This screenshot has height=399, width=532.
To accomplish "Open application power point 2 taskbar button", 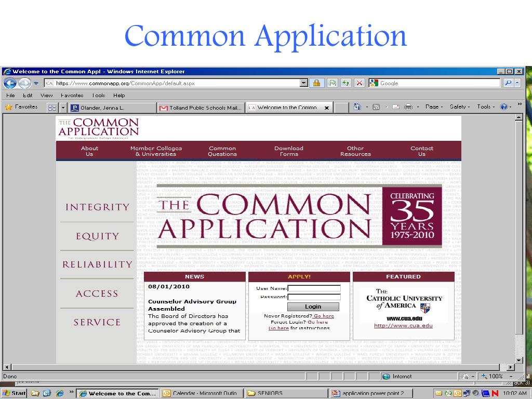I will coord(371,394).
